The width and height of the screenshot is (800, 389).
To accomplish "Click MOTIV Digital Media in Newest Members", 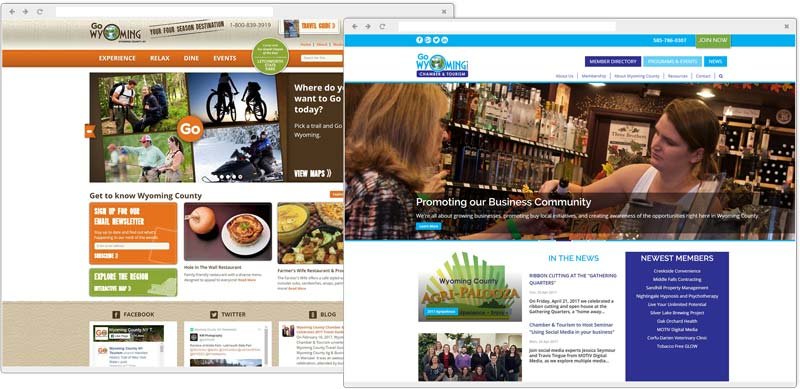I will point(677,330).
